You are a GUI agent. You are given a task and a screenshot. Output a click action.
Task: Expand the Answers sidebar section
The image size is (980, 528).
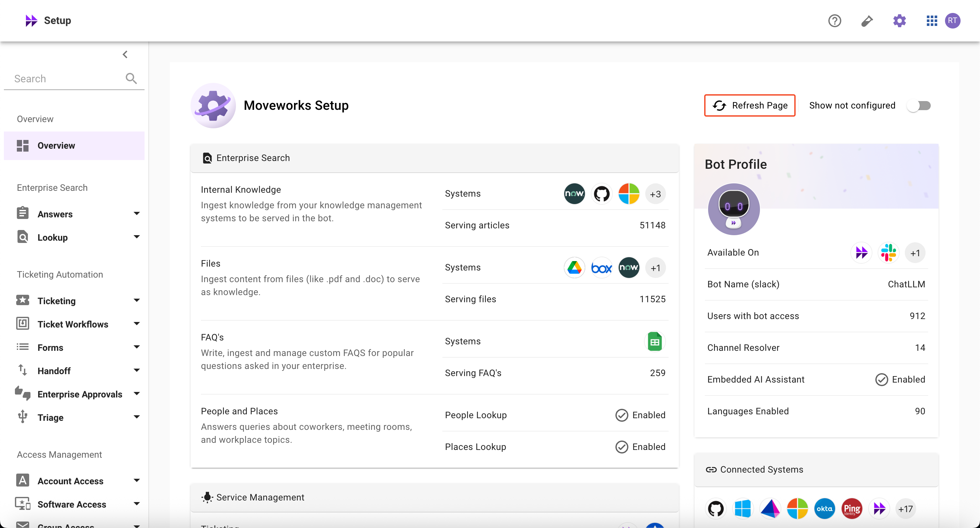(136, 213)
